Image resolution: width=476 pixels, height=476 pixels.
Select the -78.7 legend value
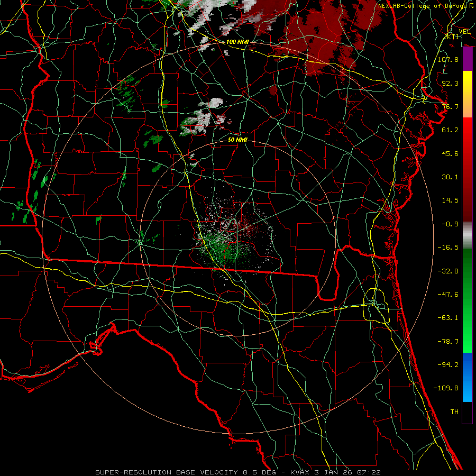(x=448, y=342)
